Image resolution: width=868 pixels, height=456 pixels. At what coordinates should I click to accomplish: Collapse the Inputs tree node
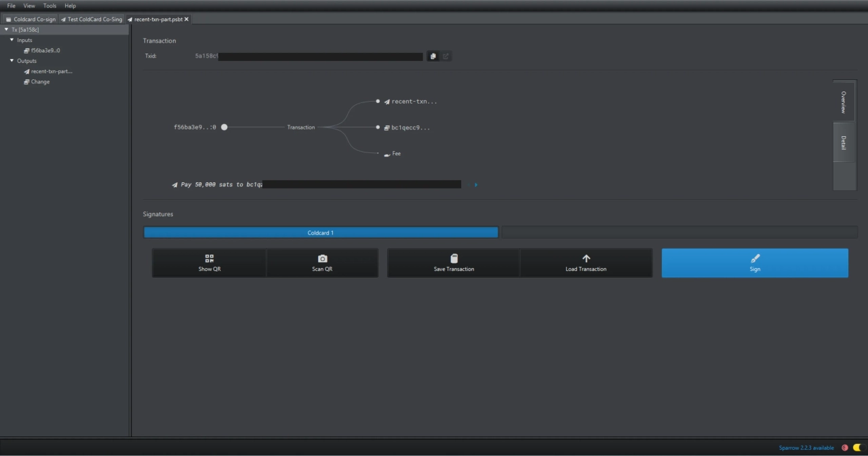12,40
